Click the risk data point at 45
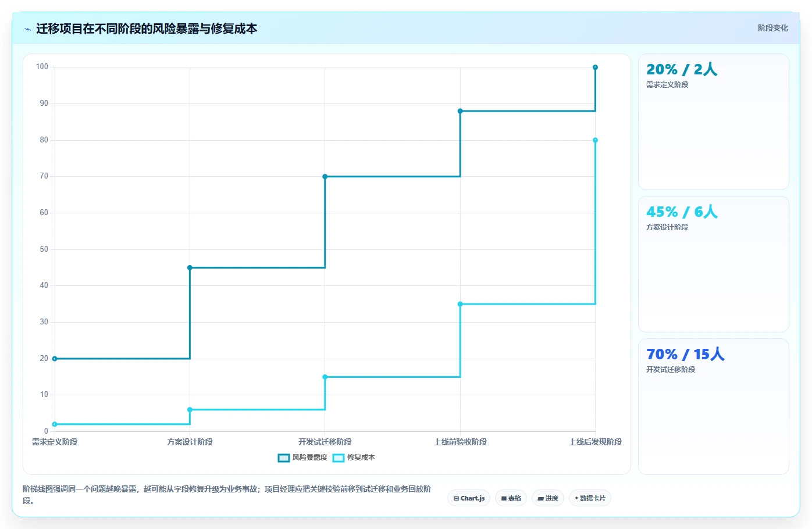The image size is (812, 529). pyautogui.click(x=190, y=267)
